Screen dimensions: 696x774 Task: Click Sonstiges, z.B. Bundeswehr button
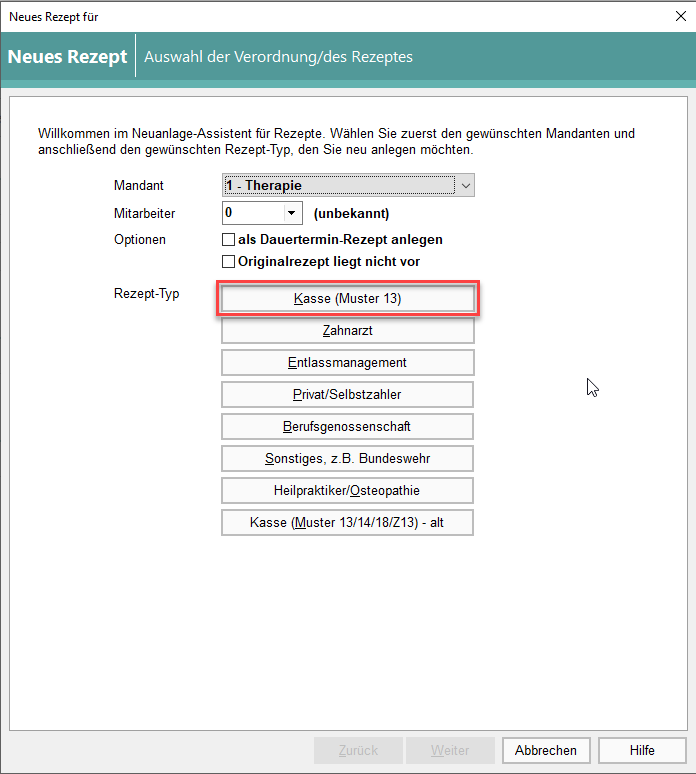(x=347, y=458)
